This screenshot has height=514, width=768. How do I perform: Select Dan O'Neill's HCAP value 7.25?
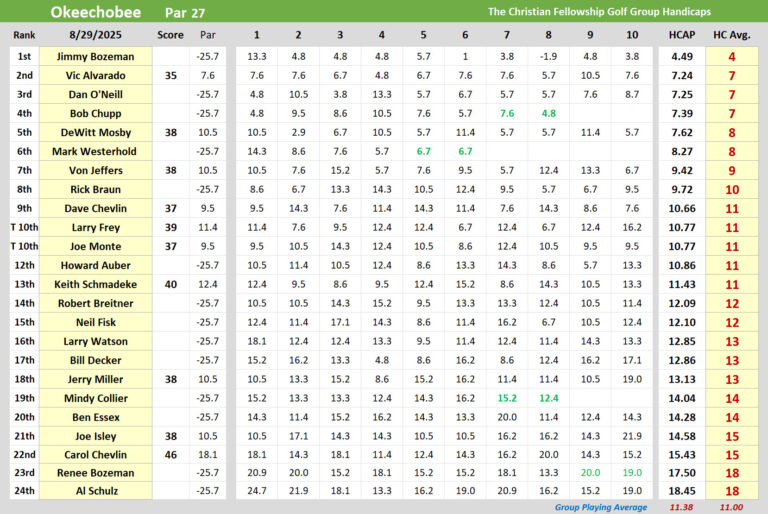(x=682, y=95)
